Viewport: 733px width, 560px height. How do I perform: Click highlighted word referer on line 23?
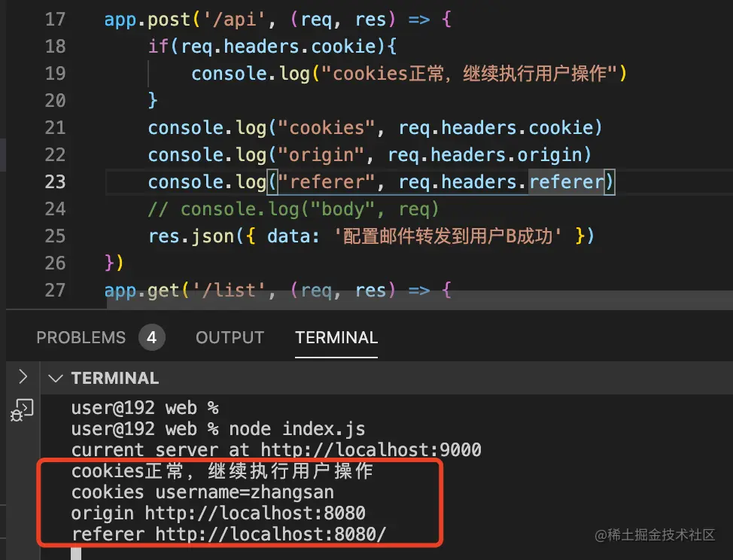(567, 182)
